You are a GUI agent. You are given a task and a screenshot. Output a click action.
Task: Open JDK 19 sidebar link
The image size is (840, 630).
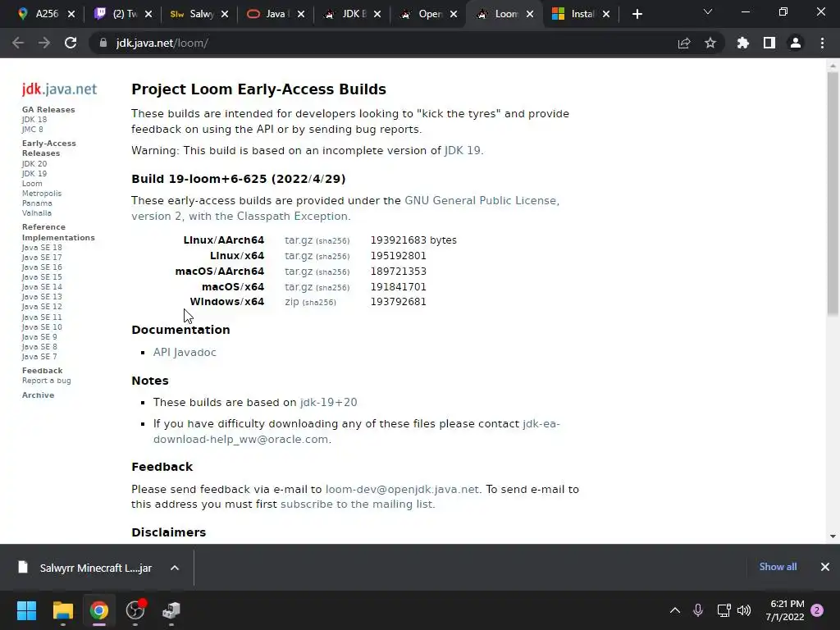point(34,174)
